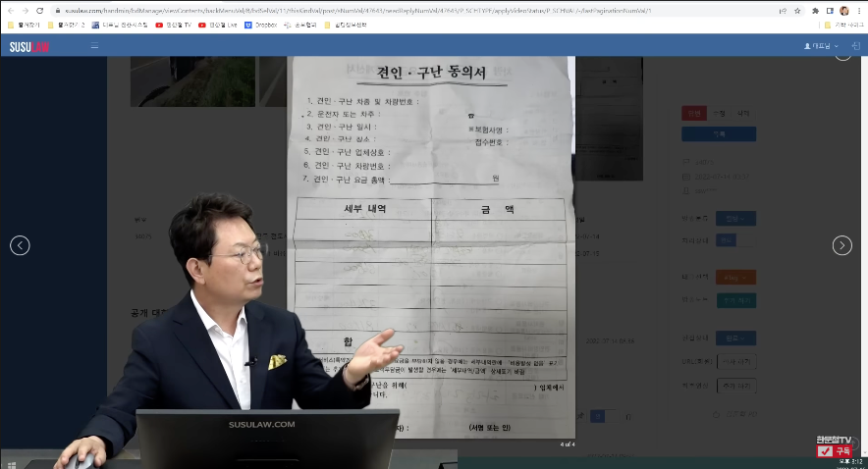The width and height of the screenshot is (868, 469).
Task: Click the teal add button
Action: pyautogui.click(x=735, y=300)
